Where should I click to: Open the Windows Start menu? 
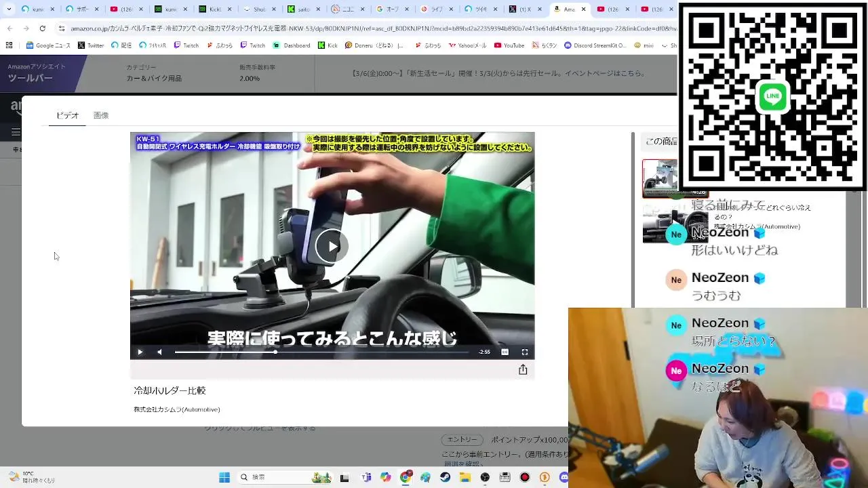click(x=224, y=477)
